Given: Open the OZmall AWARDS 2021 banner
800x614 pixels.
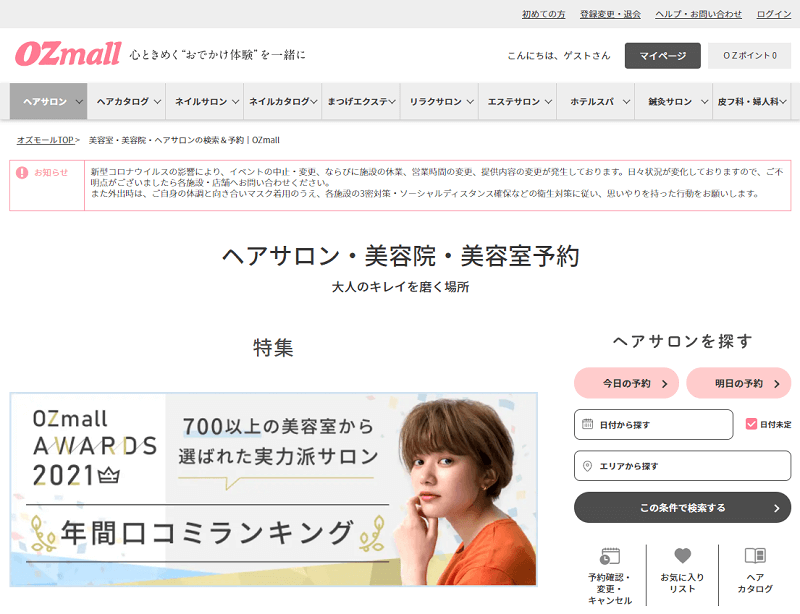Looking at the screenshot, I should 273,489.
